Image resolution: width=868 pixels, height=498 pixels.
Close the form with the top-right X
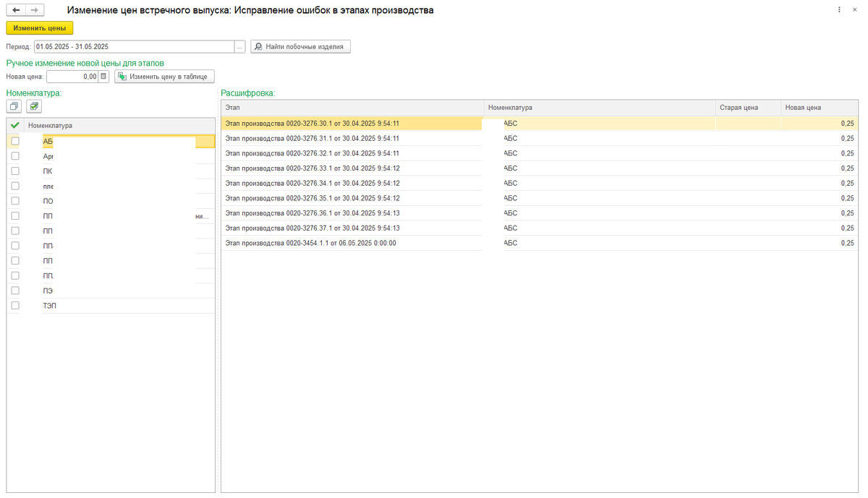coord(856,10)
